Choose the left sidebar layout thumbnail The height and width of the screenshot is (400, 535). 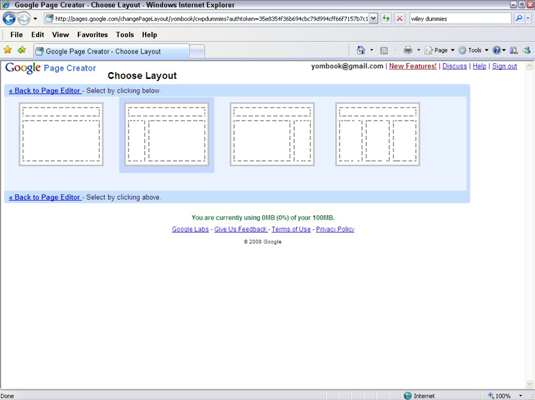167,134
